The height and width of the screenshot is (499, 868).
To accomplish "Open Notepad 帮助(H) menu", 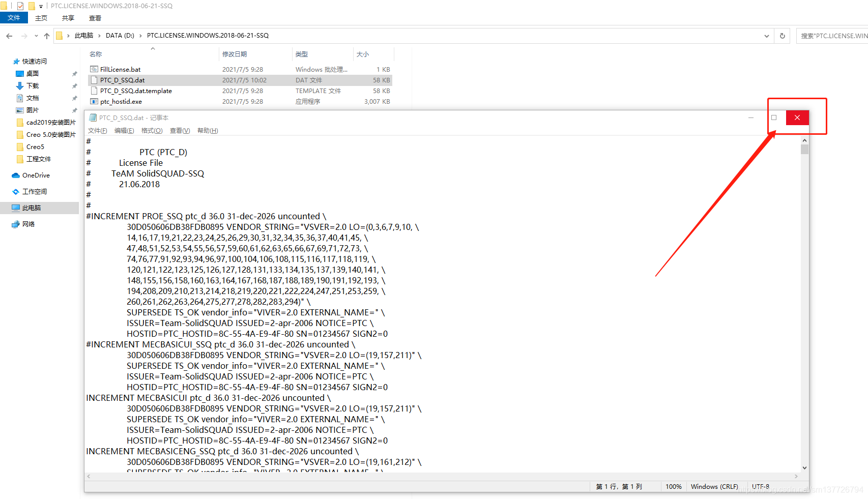I will [x=208, y=131].
